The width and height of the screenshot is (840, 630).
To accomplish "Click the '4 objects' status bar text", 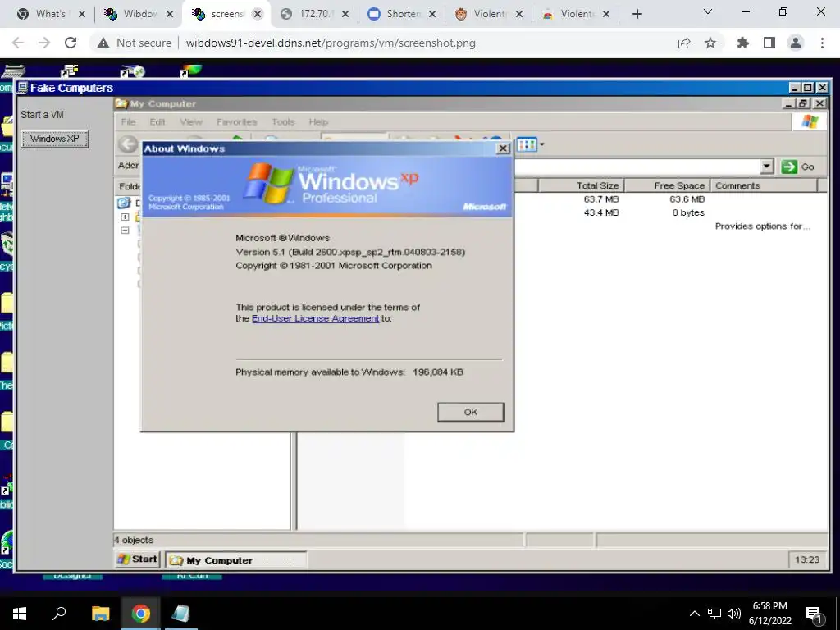I will 134,540.
